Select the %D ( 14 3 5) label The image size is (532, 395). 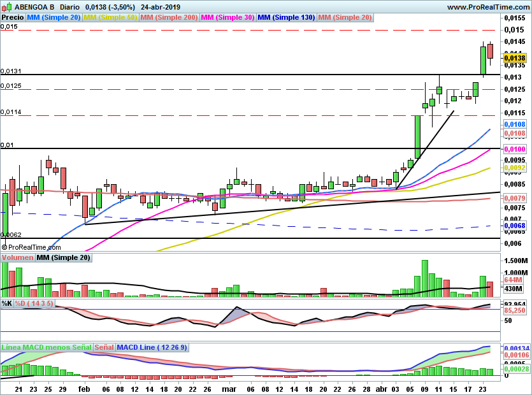[34, 303]
